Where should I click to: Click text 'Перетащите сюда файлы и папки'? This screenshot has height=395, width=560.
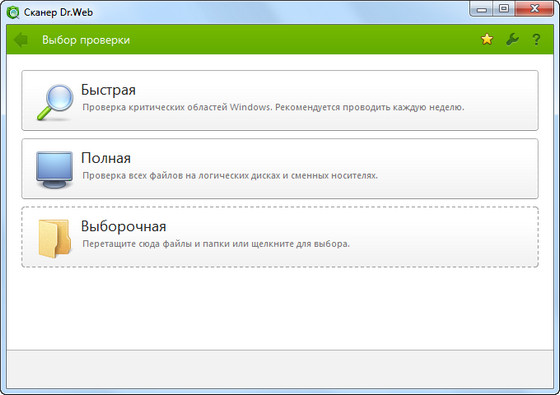coord(156,244)
